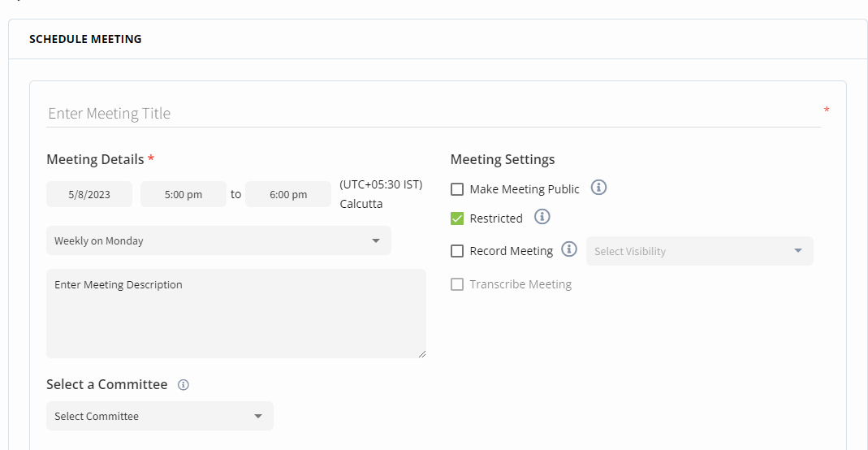This screenshot has height=450, width=868.
Task: Uncheck the Restricted checkbox
Action: [x=457, y=219]
